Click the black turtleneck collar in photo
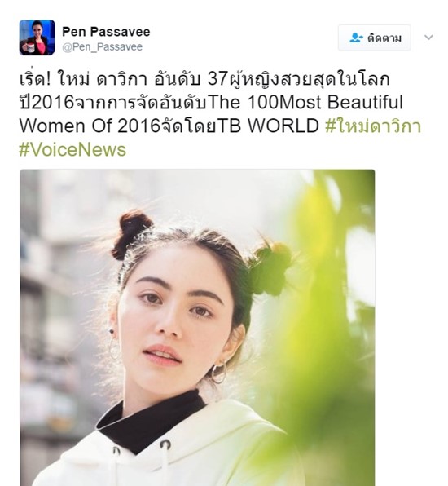The width and height of the screenshot is (448, 486). 151,420
